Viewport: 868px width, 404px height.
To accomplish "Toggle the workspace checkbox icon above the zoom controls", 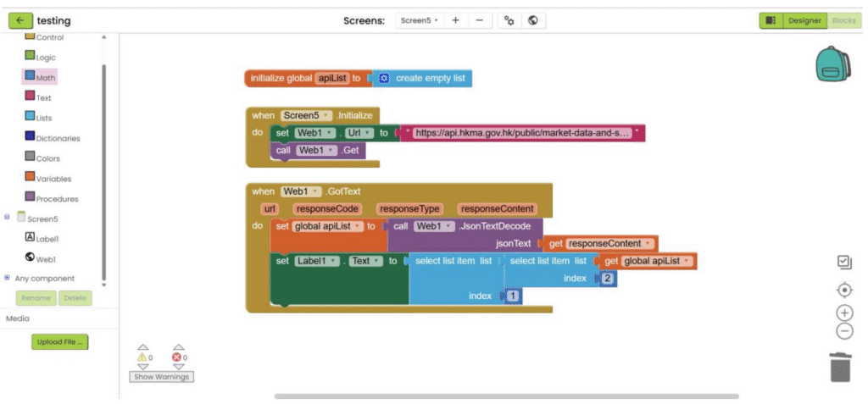I will pos(844,263).
